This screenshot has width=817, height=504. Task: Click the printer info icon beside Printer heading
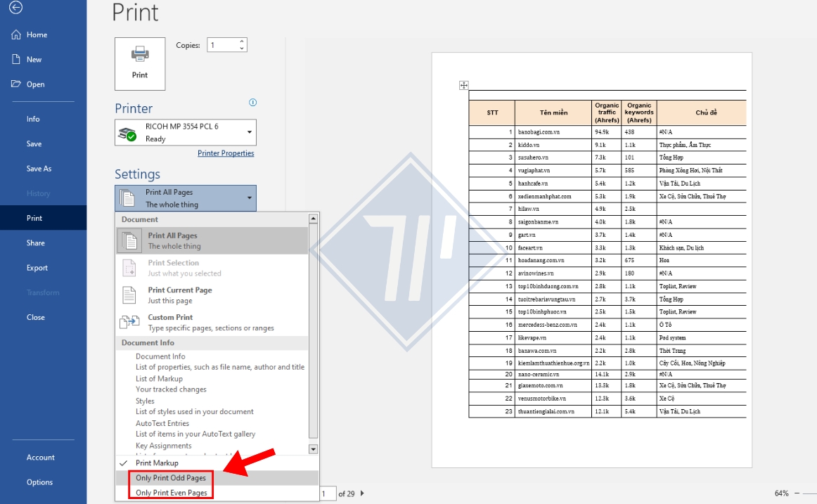(x=253, y=103)
